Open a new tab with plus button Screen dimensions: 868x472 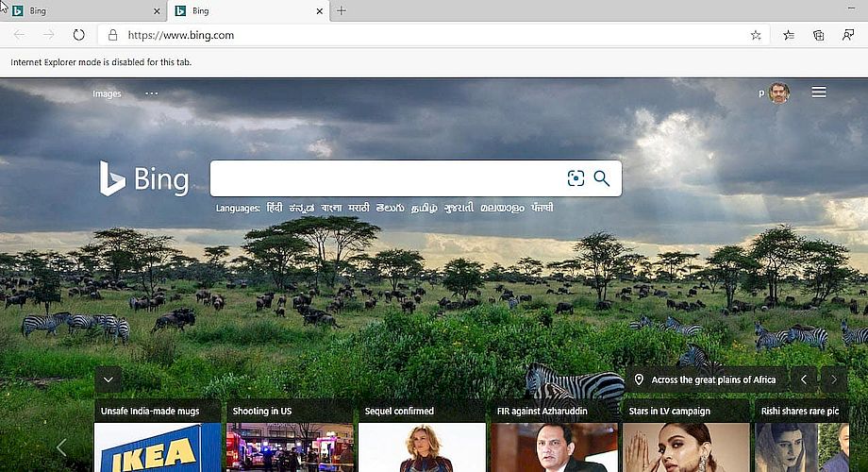click(342, 10)
